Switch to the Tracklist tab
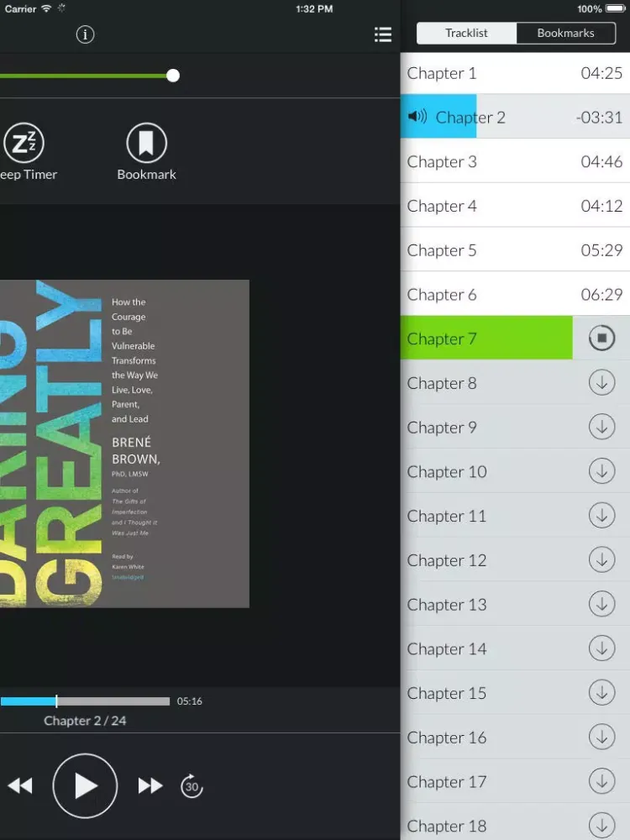The height and width of the screenshot is (840, 630). pyautogui.click(x=466, y=34)
